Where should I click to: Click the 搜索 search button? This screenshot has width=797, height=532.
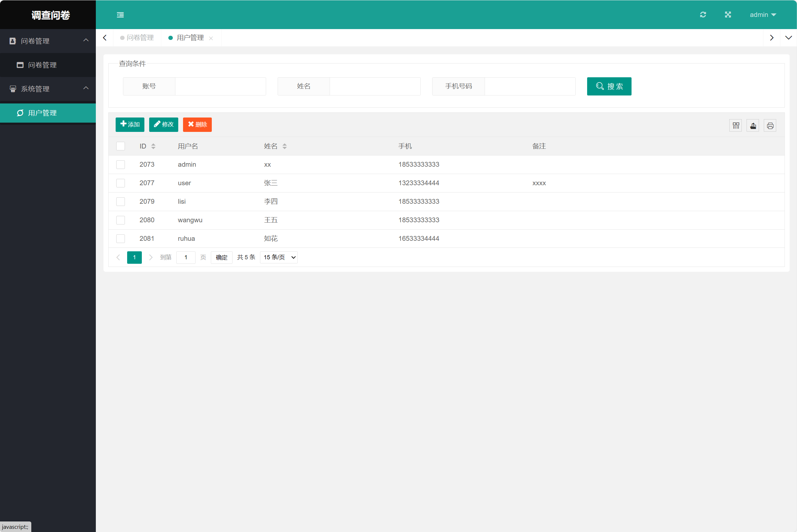(609, 86)
